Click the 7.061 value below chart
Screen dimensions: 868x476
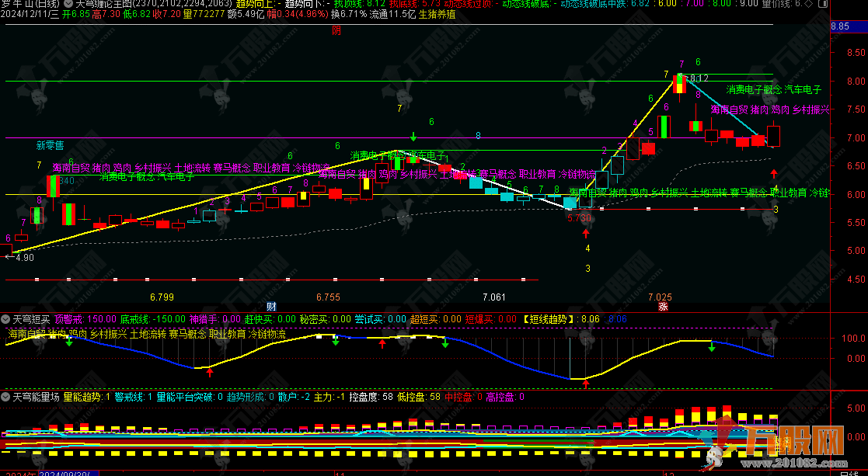[x=494, y=297]
